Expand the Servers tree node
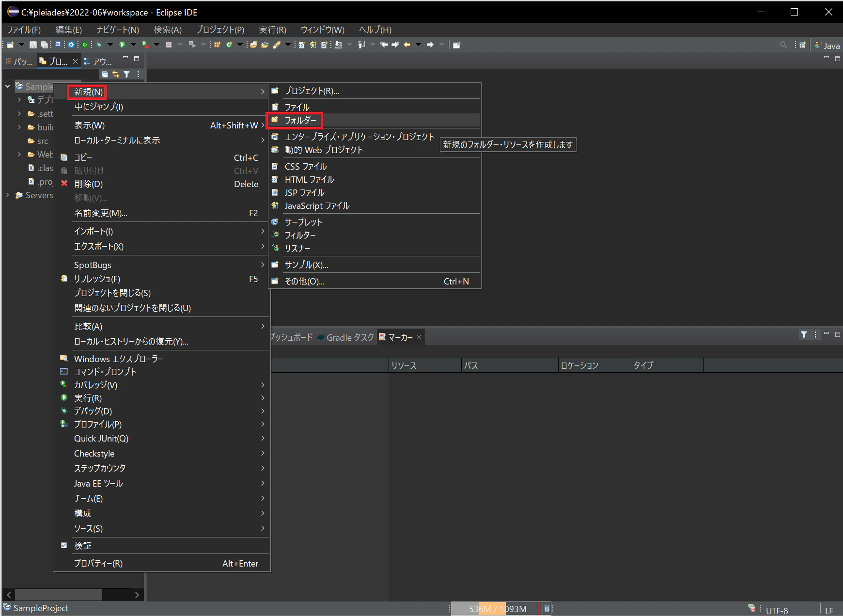Screen dimensions: 843x616 (x=8, y=195)
